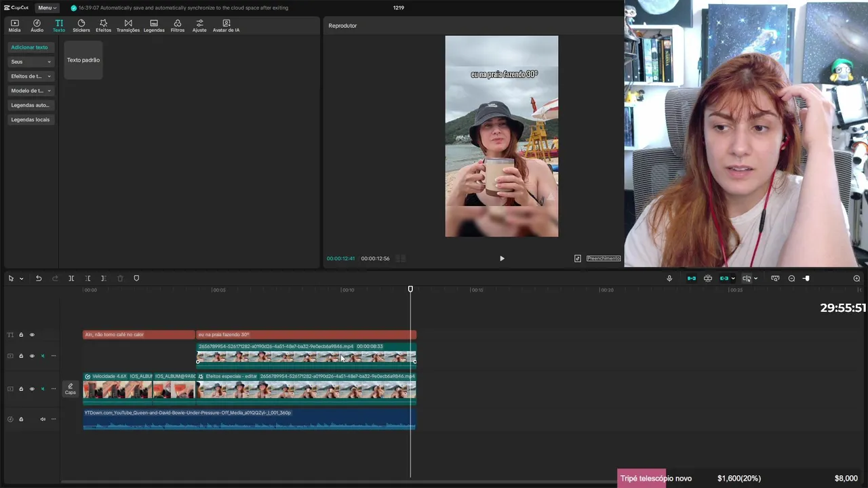Hide the text track with the eye icon
Image resolution: width=868 pixels, height=488 pixels.
(32, 335)
